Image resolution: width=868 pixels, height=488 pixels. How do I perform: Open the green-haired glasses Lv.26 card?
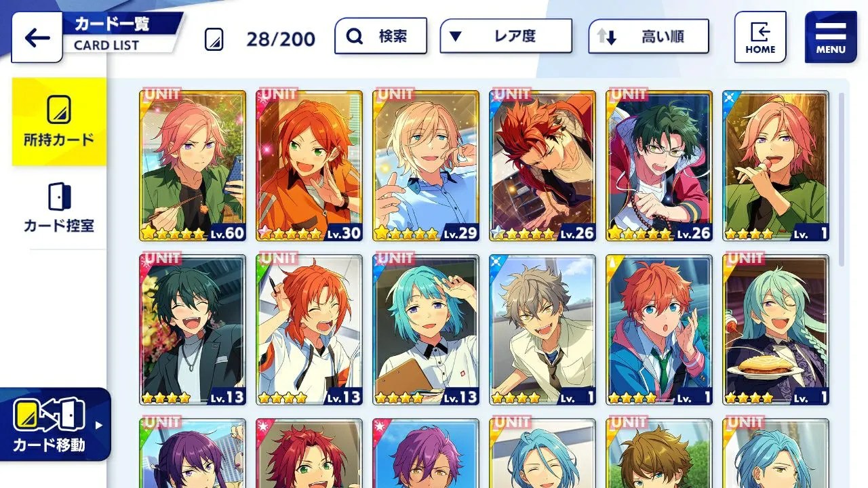[x=659, y=166]
